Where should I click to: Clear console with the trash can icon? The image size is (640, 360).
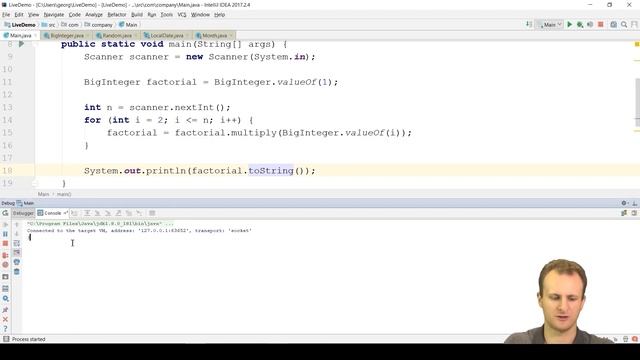(x=17, y=272)
